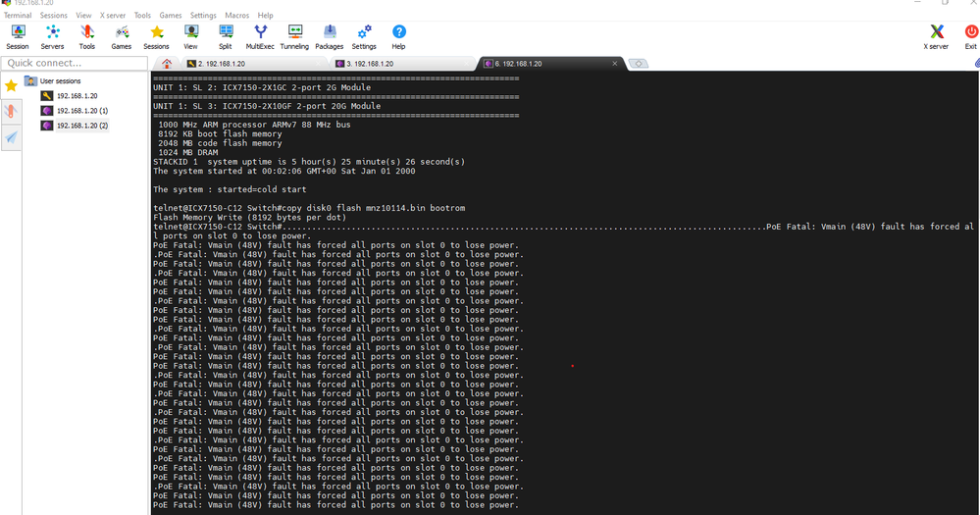The image size is (980, 515).
Task: Open the new tab button
Action: pyautogui.click(x=639, y=64)
